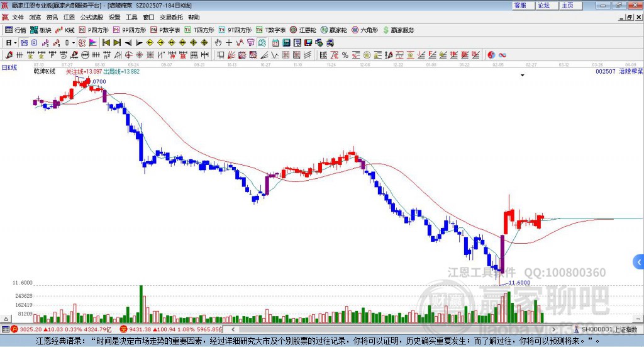Step chart right with black right arrow

point(139,43)
